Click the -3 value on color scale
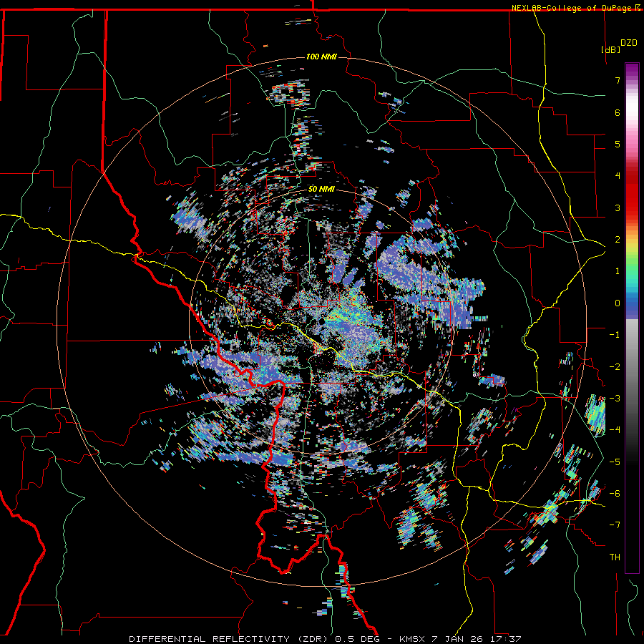This screenshot has height=644, width=644. tap(615, 399)
